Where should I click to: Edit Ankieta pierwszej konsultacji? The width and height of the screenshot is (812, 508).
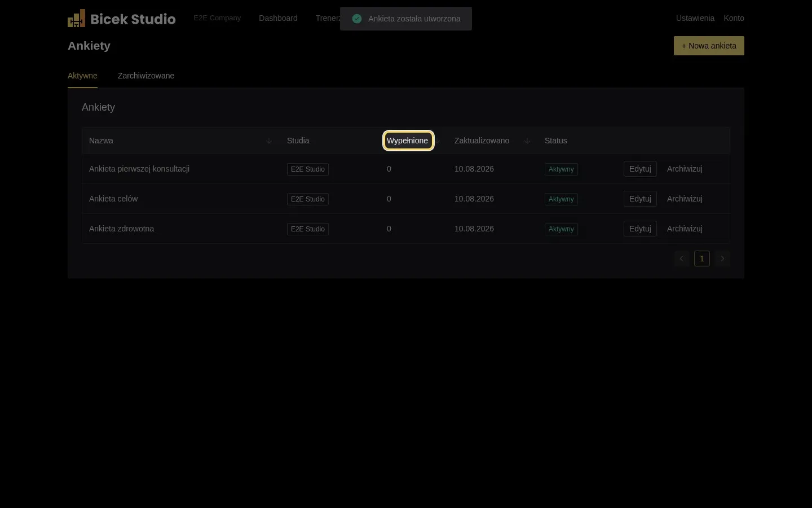[x=640, y=169]
